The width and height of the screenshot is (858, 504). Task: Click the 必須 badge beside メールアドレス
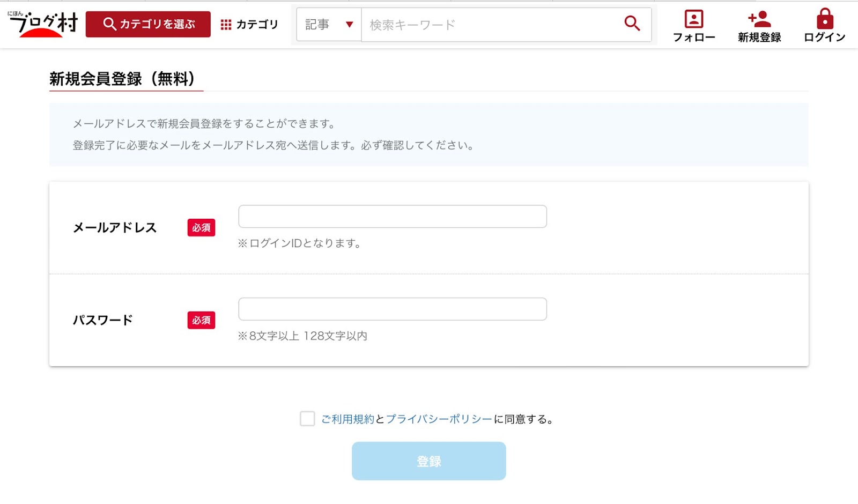pos(201,228)
